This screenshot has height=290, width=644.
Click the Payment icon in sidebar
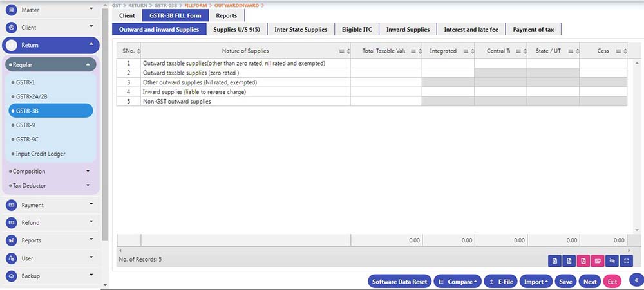[11, 205]
